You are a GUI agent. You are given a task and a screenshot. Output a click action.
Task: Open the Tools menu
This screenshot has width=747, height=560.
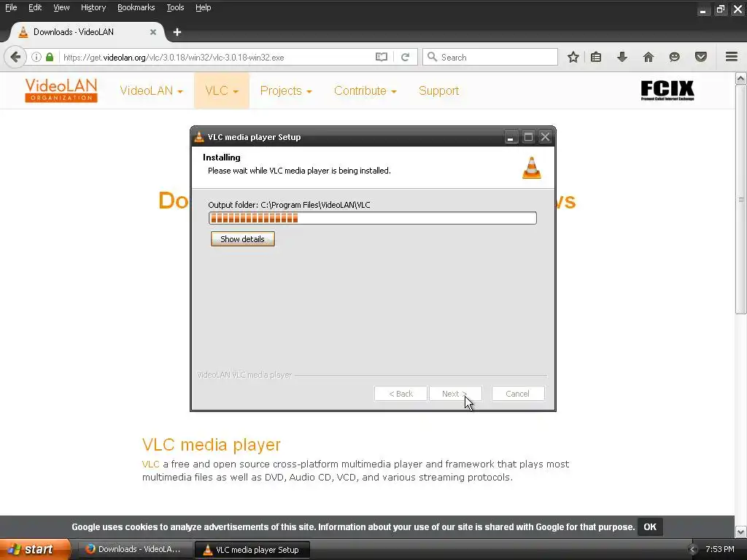pos(175,7)
